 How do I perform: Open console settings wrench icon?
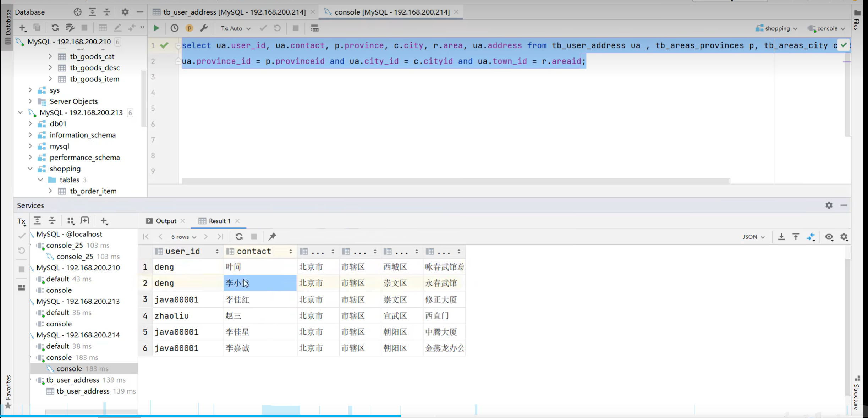pos(204,28)
